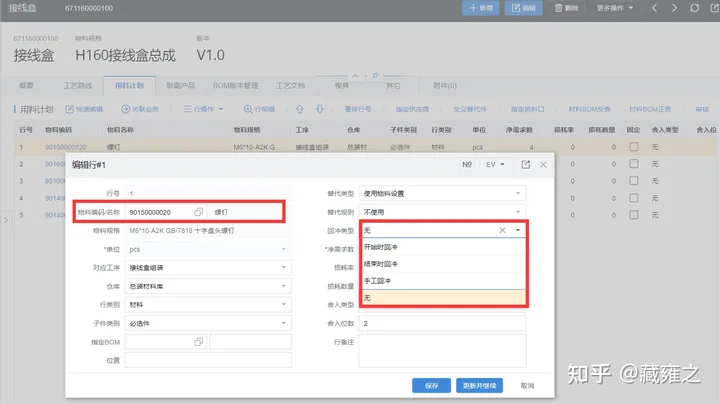Click the lookup icon in the 指定BOM field
The width and height of the screenshot is (720, 404).
point(198,342)
